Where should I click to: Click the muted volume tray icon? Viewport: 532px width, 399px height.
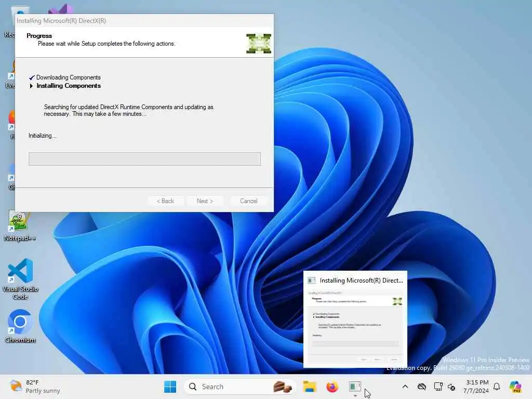pos(451,387)
